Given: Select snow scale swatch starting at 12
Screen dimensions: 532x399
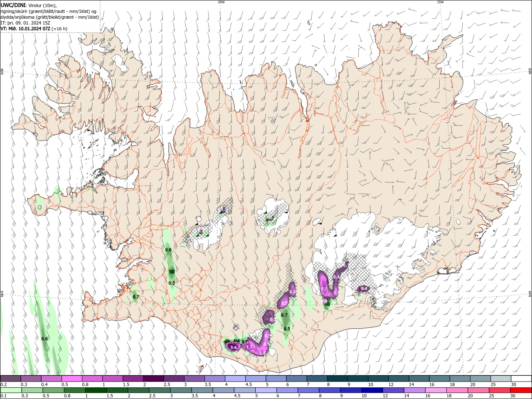Looking at the screenshot, I should [398, 379].
